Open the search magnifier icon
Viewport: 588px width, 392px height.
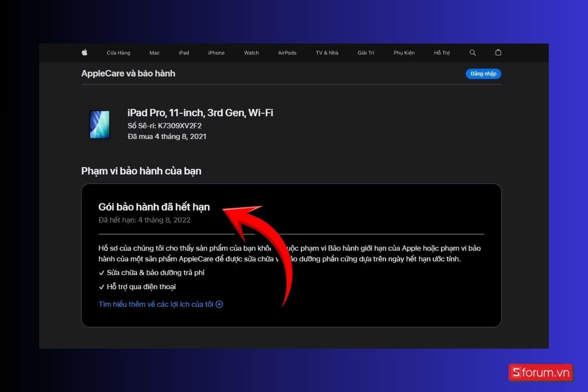tap(472, 52)
